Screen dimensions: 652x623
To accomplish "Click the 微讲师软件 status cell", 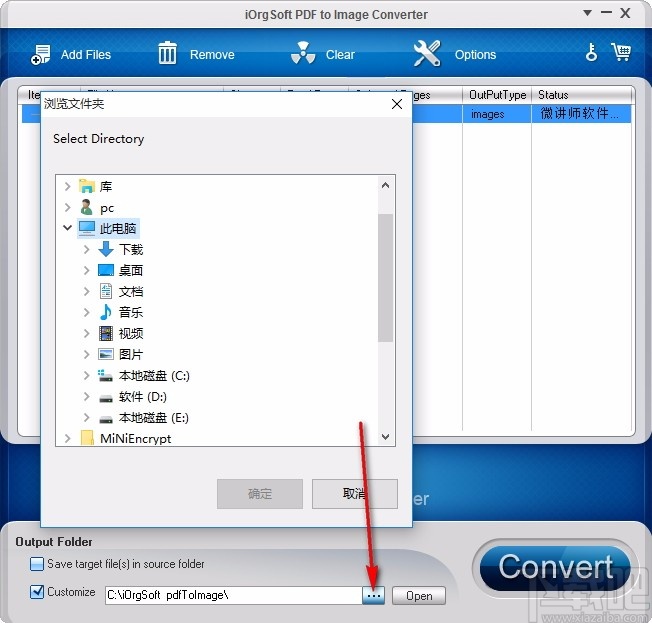I will (x=581, y=114).
